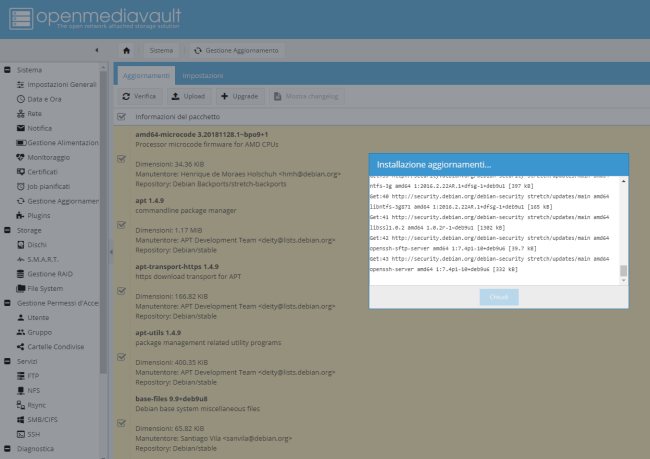This screenshot has width=650, height=459.
Task: Open SMB/CIFS service settings
Action: 37,420
